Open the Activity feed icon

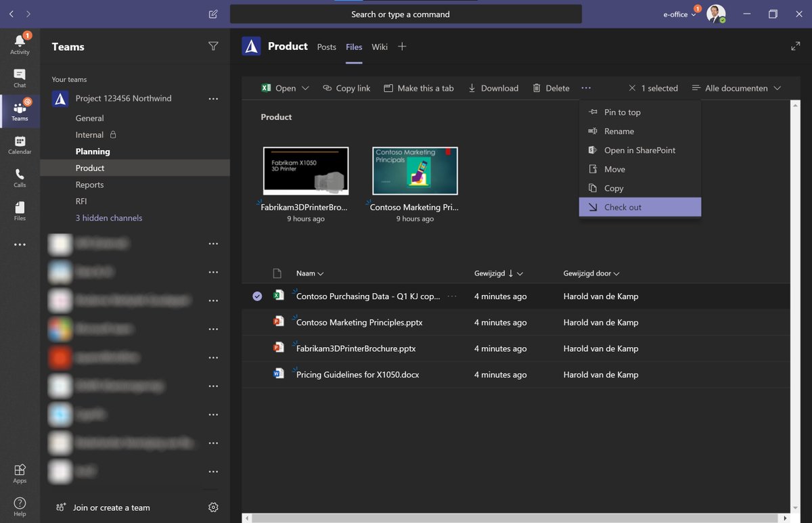point(20,43)
